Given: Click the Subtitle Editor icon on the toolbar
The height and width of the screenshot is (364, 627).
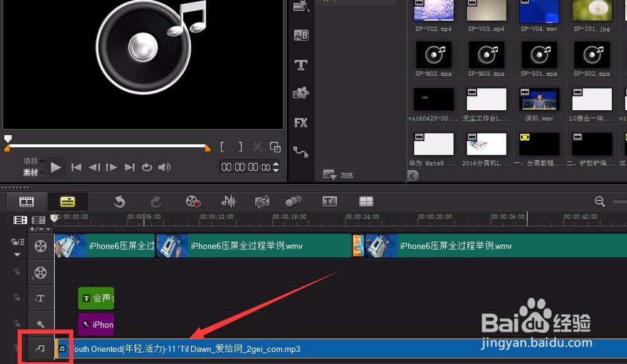Looking at the screenshot, I should pyautogui.click(x=329, y=201).
